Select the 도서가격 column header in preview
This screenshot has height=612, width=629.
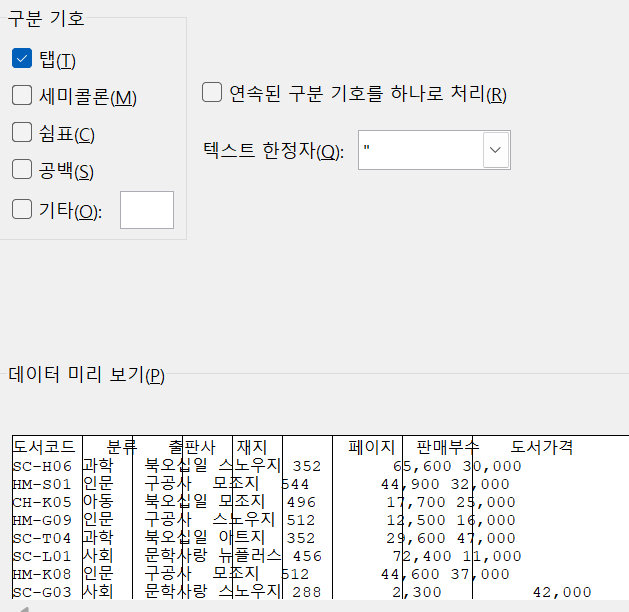(x=541, y=447)
